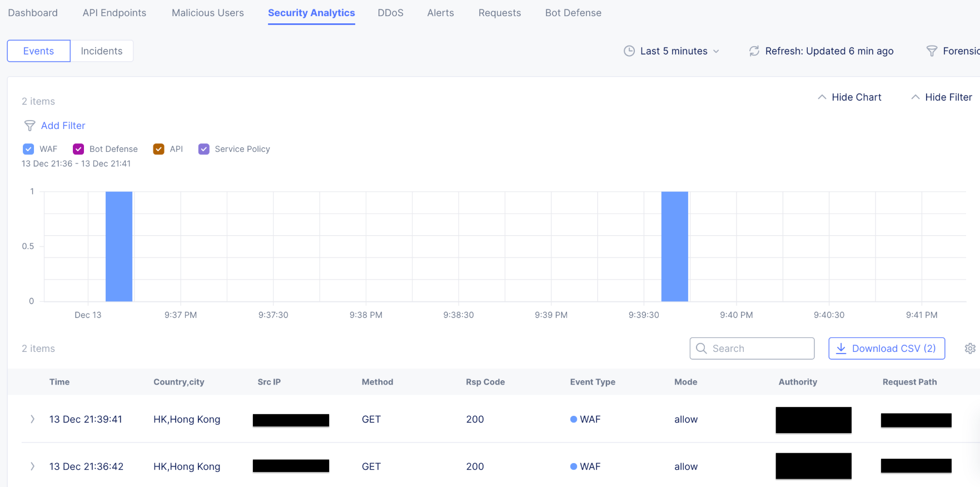Click the Forensics funnel icon
Screen dimensions: 980x487
point(932,51)
